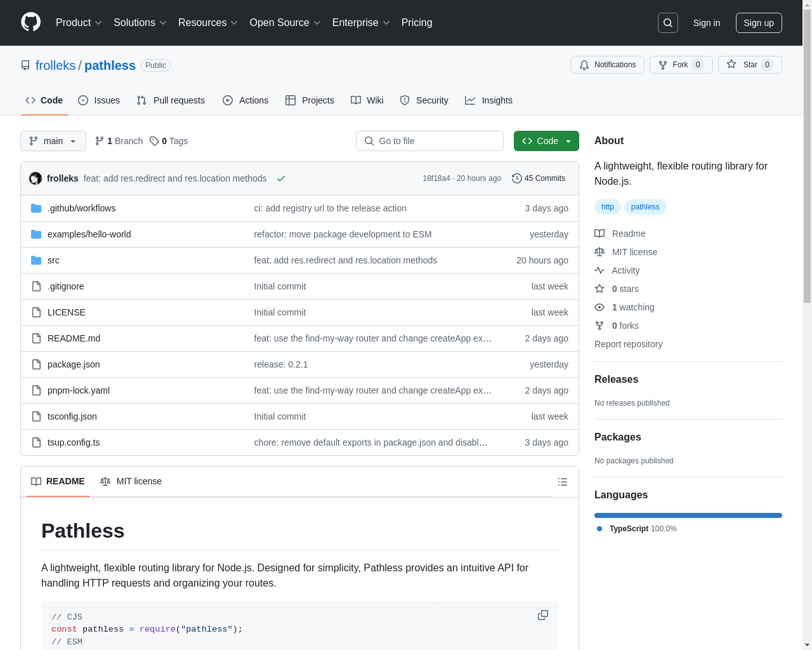Switch to the Pull requests tab
The width and height of the screenshot is (812, 650).
(x=171, y=100)
